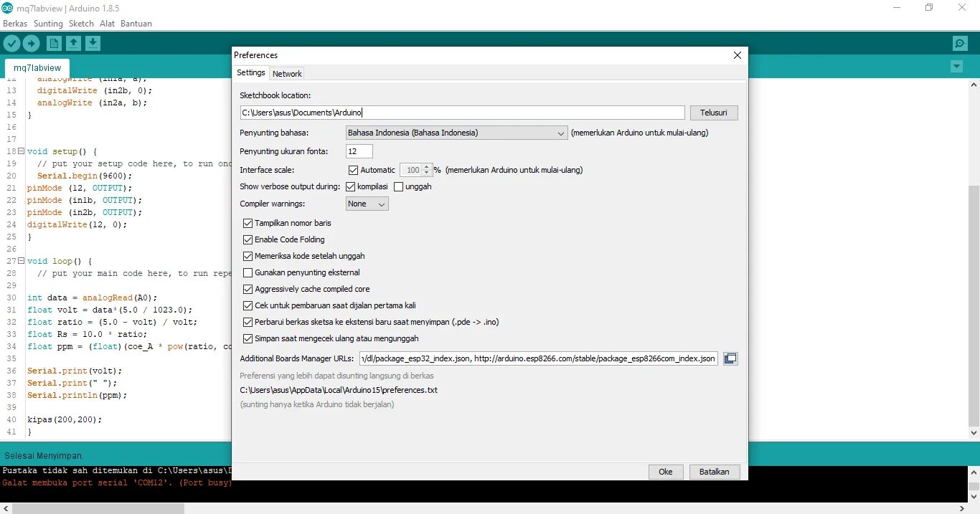This screenshot has height=514, width=980.
Task: Save sketch with the Save icon
Action: click(93, 44)
